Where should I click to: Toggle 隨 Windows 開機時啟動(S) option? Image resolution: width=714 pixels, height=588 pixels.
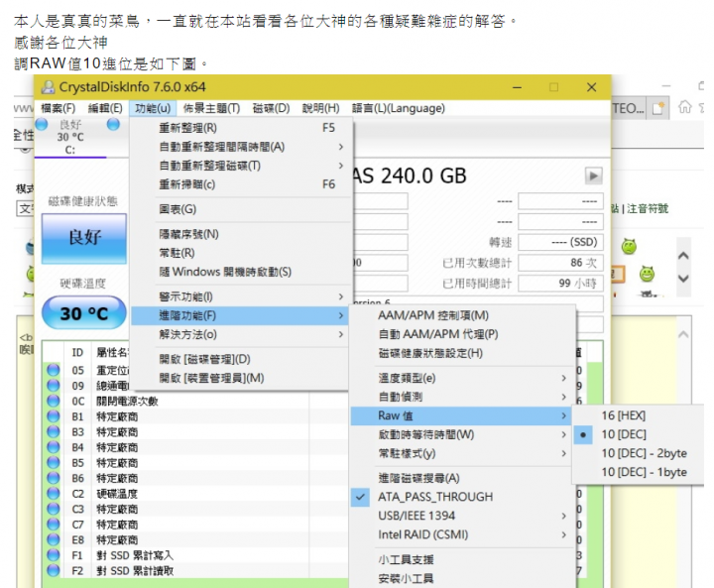click(241, 272)
